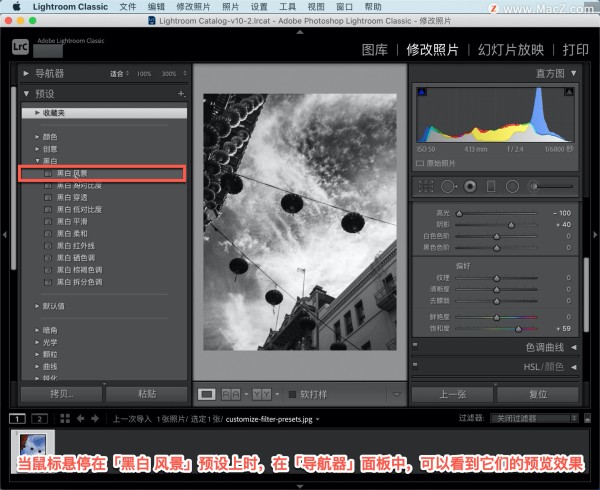Open the 照片 menu in menu bar

pyautogui.click(x=230, y=6)
